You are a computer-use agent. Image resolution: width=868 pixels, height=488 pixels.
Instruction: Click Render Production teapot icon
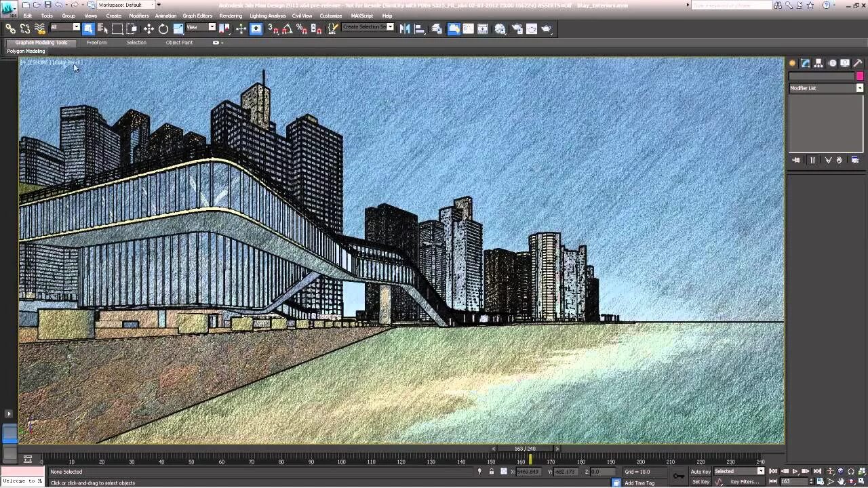(547, 28)
